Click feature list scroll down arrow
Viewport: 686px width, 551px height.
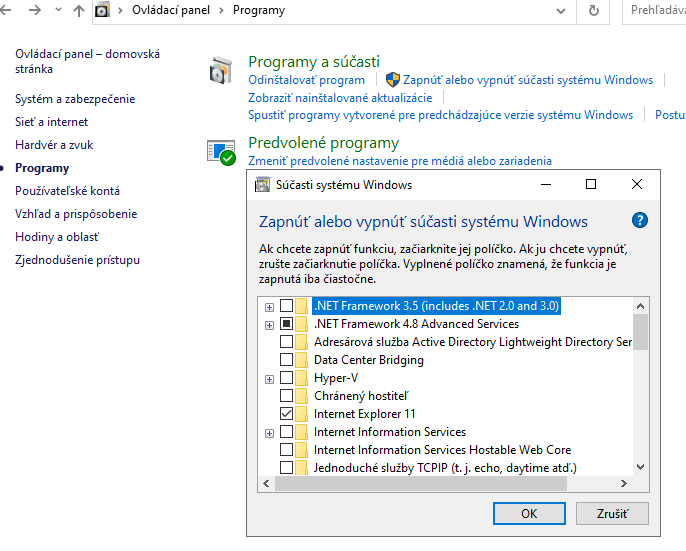[640, 467]
